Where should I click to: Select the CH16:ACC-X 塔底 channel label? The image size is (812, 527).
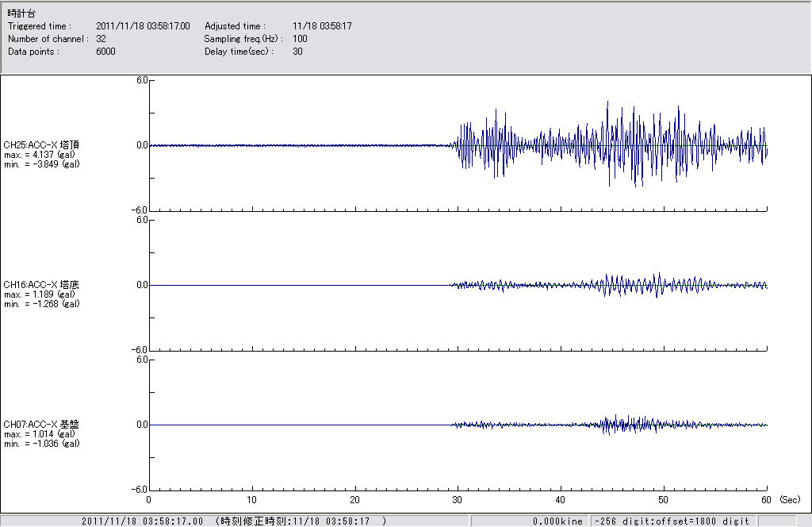[x=41, y=285]
